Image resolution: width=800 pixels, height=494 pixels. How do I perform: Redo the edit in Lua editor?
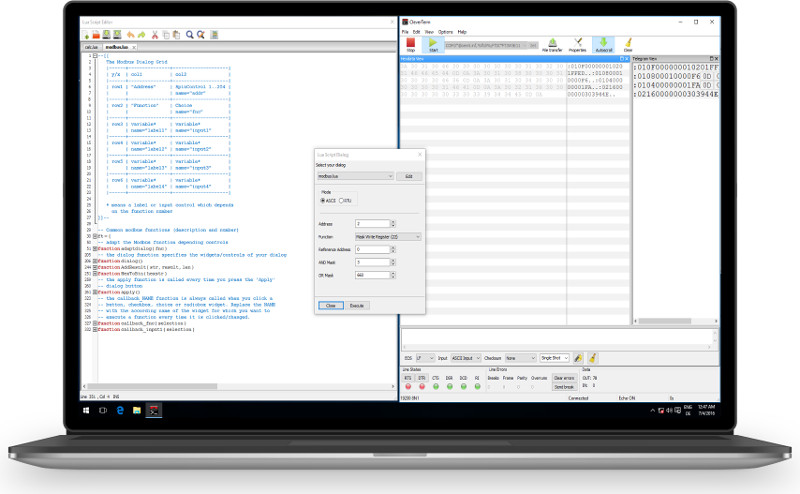(x=141, y=35)
